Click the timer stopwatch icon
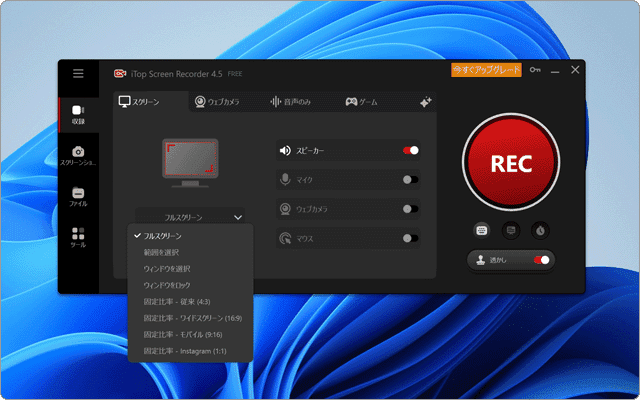The width and height of the screenshot is (640, 400). pos(540,231)
